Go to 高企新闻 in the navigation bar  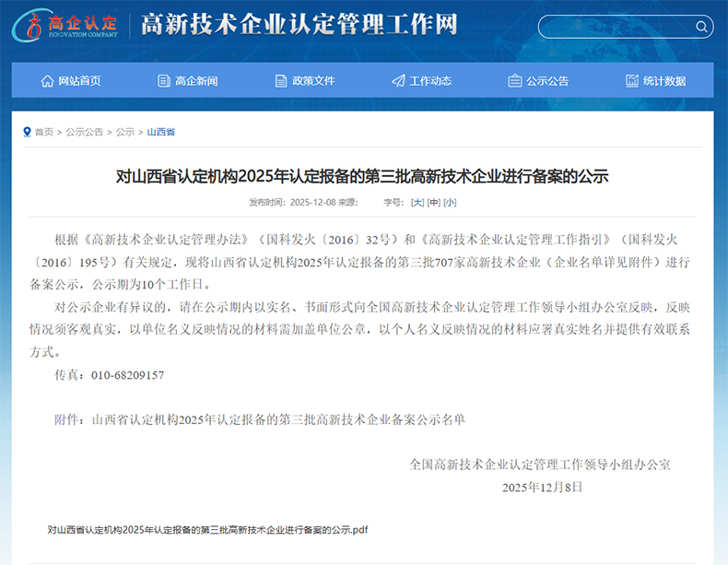[196, 81]
